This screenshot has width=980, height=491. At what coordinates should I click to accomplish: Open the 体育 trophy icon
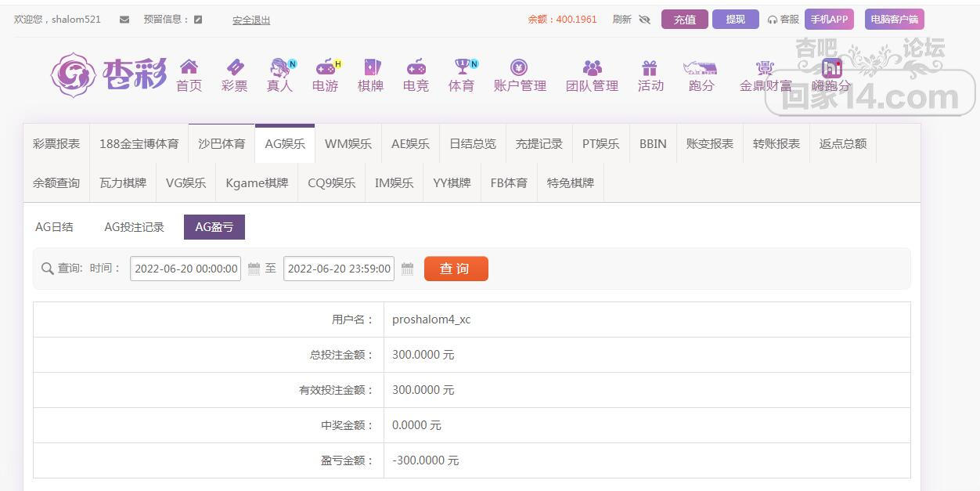click(x=461, y=67)
